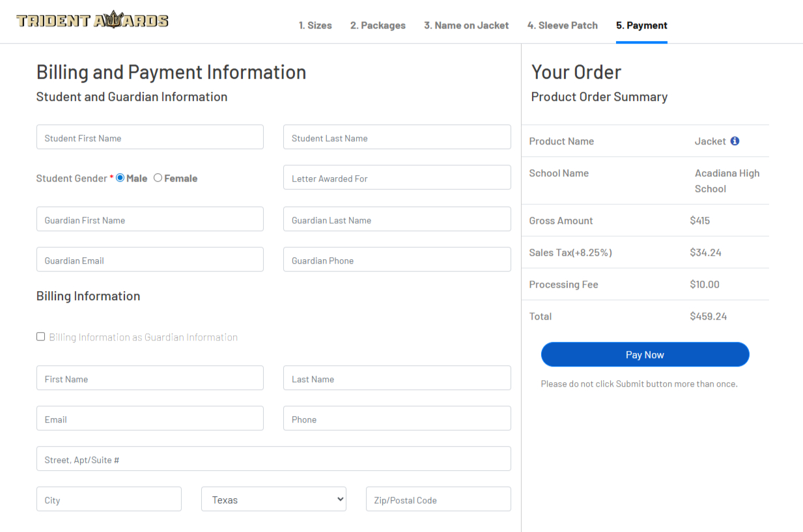Click the Gross Amount label
The height and width of the screenshot is (532, 803).
(x=561, y=221)
